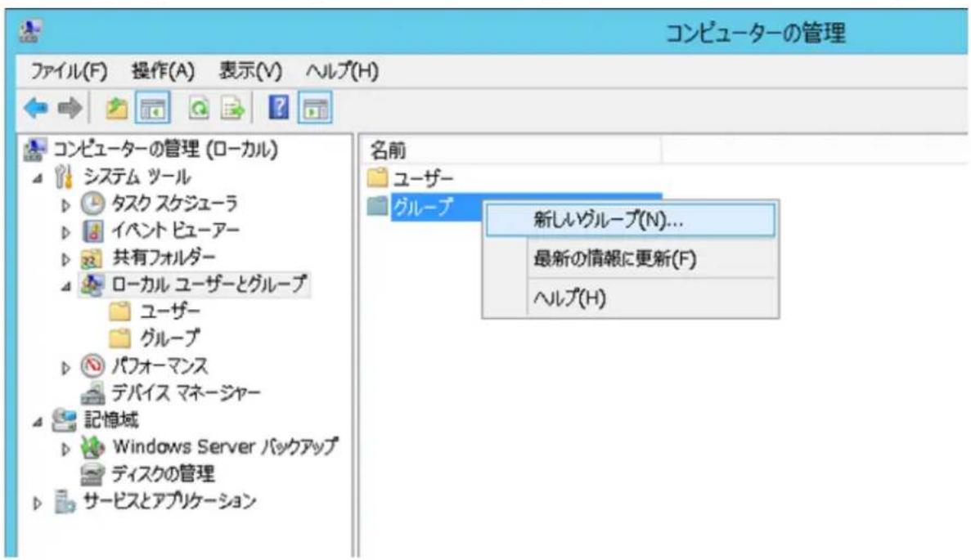The height and width of the screenshot is (560, 971).
Task: Select パフォーマンス label in tree
Action: tap(160, 365)
